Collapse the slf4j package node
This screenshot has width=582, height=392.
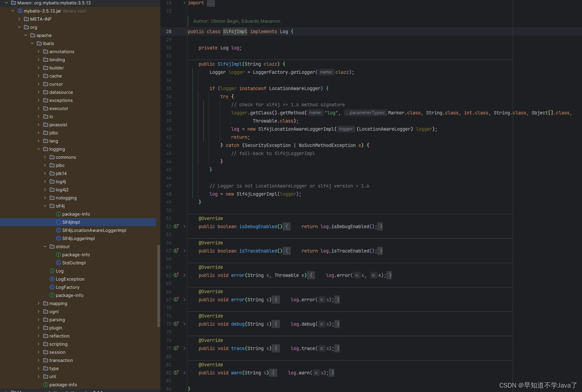click(x=45, y=206)
